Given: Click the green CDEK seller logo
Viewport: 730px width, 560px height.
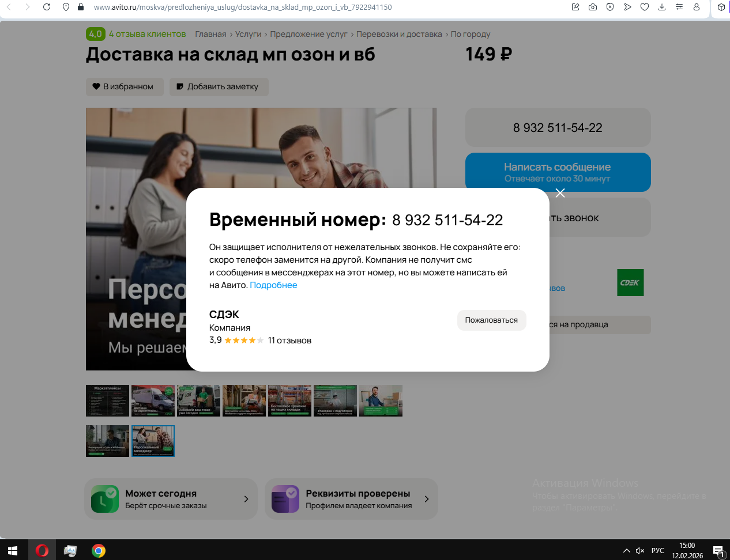Looking at the screenshot, I should 630,283.
